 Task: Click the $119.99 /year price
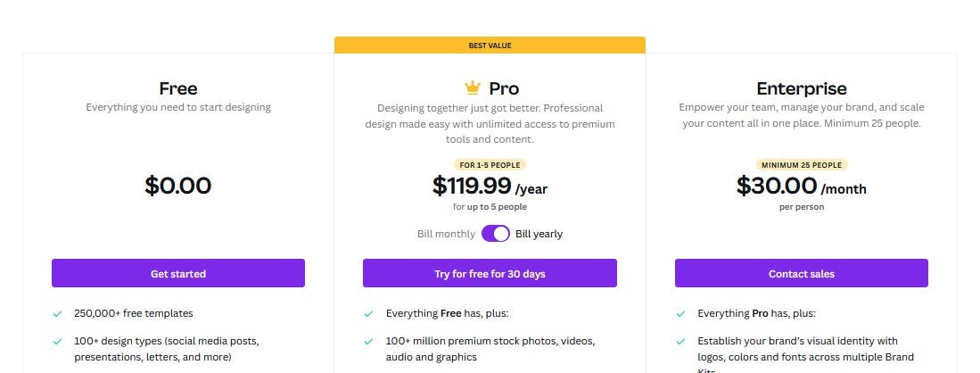490,186
